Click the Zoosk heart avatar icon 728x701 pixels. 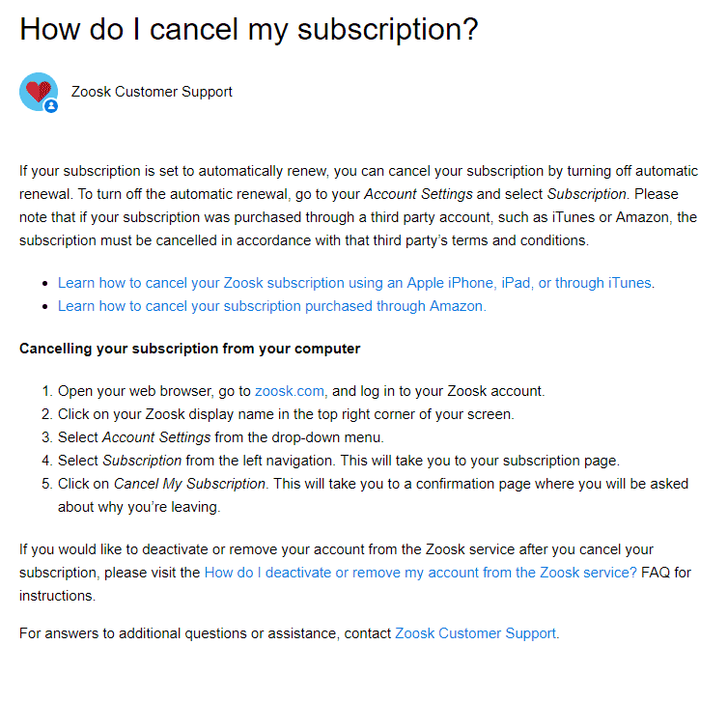38,91
